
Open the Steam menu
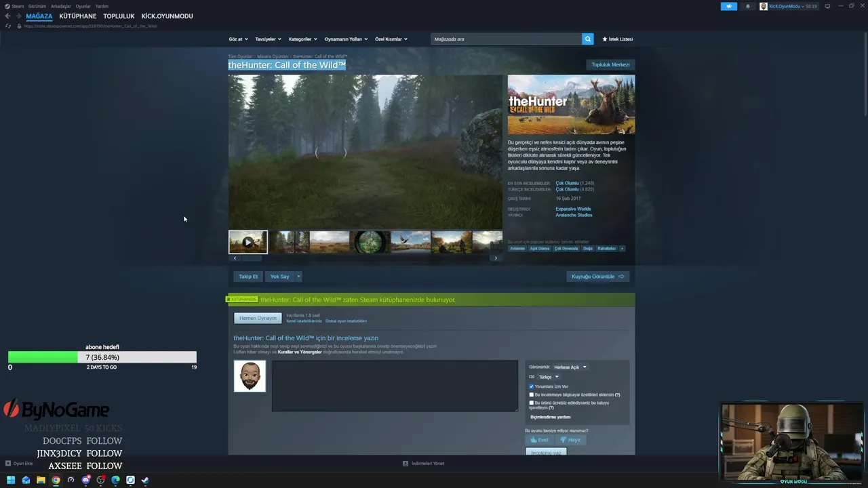(18, 6)
